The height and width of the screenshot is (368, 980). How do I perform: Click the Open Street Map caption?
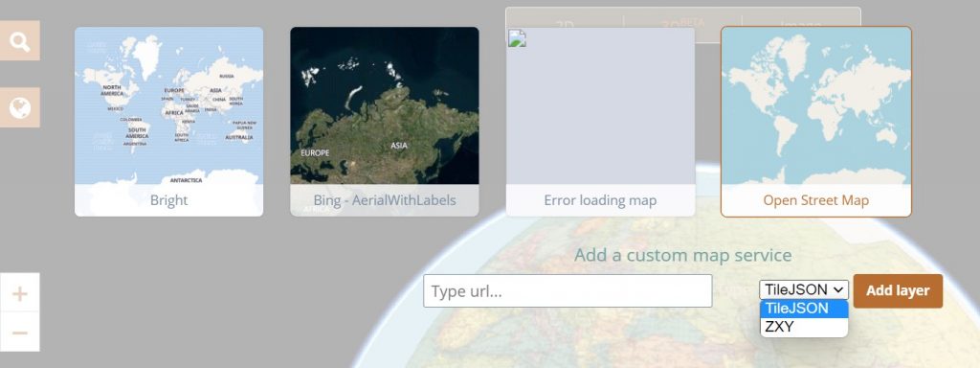point(815,201)
